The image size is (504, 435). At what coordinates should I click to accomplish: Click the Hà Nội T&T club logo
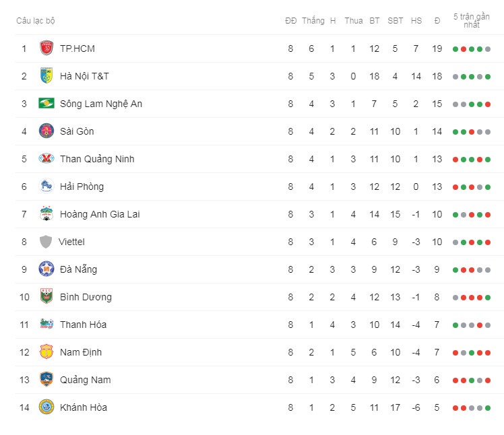click(46, 76)
